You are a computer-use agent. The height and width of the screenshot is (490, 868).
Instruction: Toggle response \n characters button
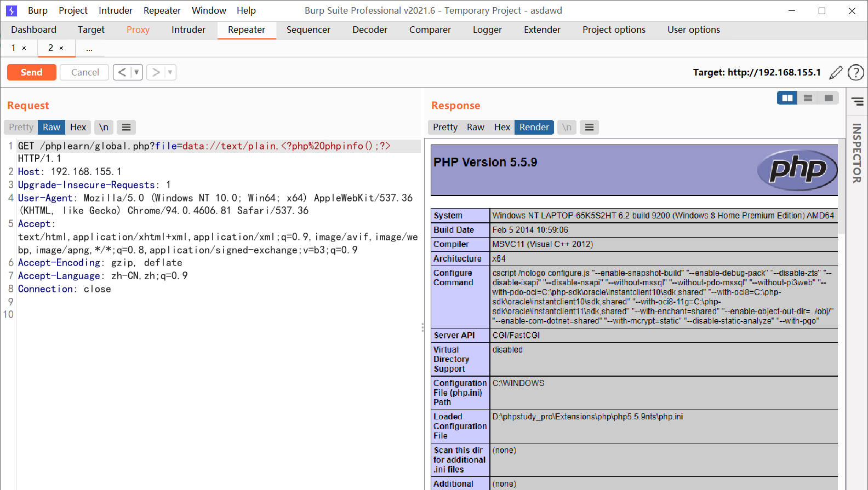pyautogui.click(x=567, y=127)
